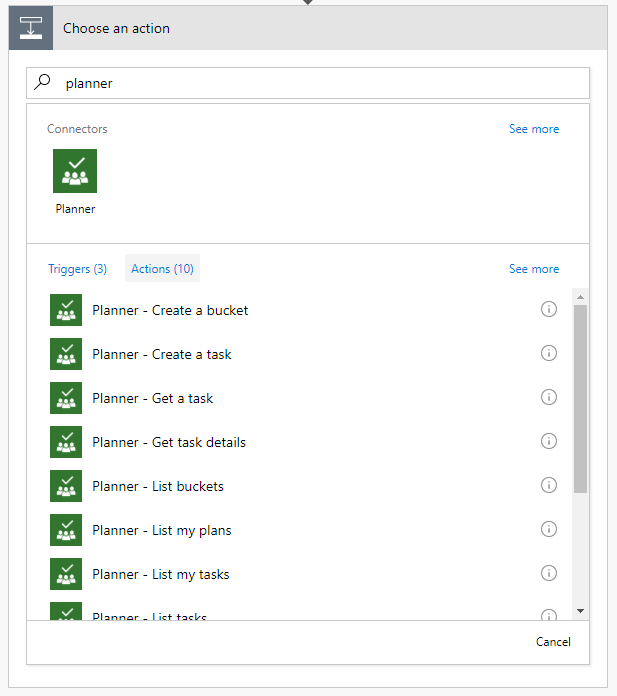Select Planner - Create a task
The width and height of the screenshot is (617, 696).
[x=162, y=354]
